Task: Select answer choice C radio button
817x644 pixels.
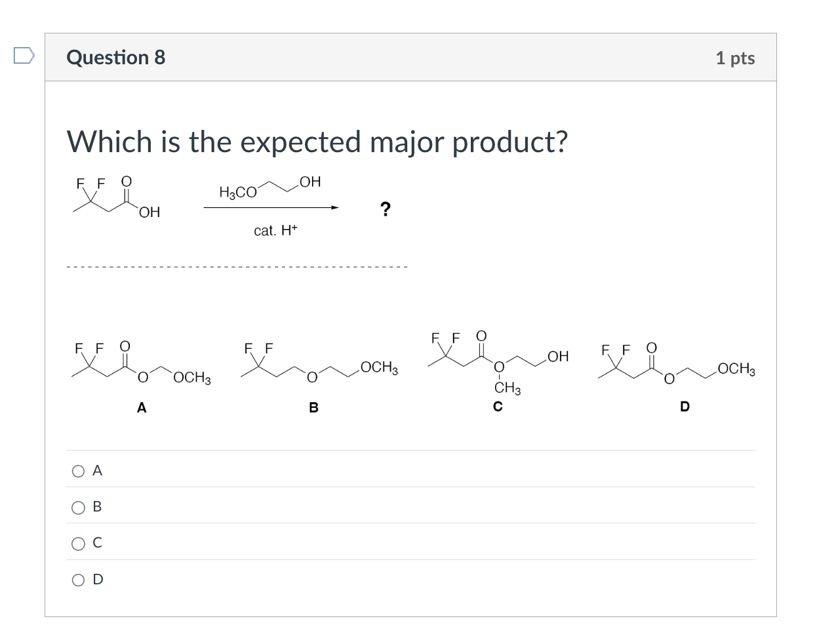Action: coord(77,542)
